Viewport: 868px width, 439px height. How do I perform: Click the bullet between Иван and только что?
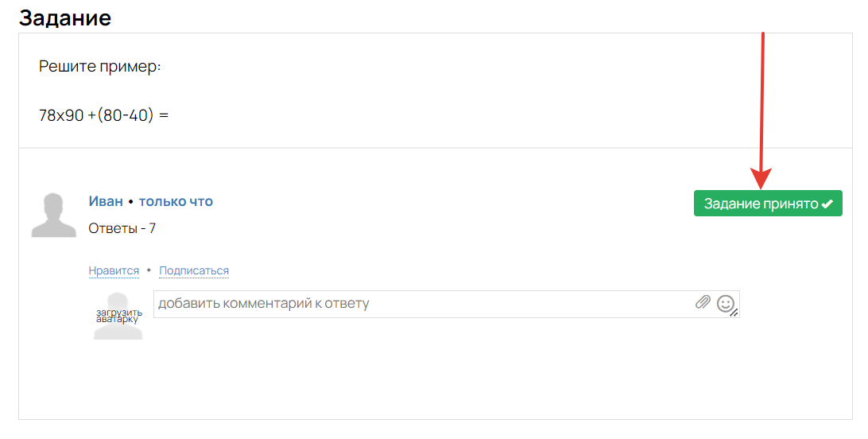pos(130,202)
